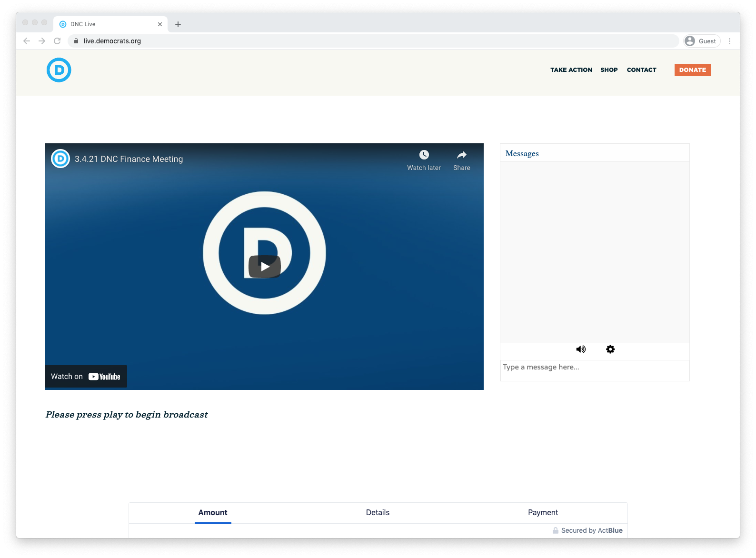Go to the Shop page
Viewport: 756px width, 558px height.
(x=609, y=70)
